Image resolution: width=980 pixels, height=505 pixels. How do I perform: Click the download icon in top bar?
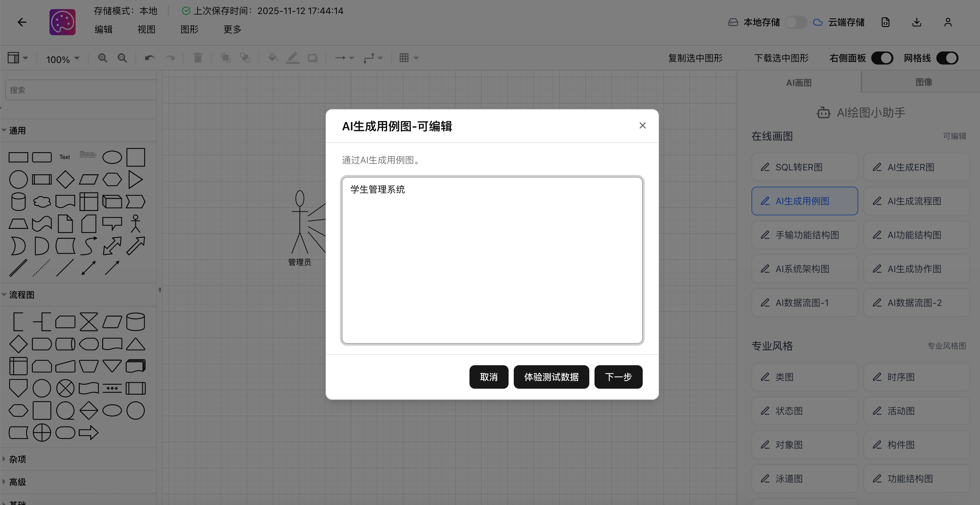click(917, 22)
